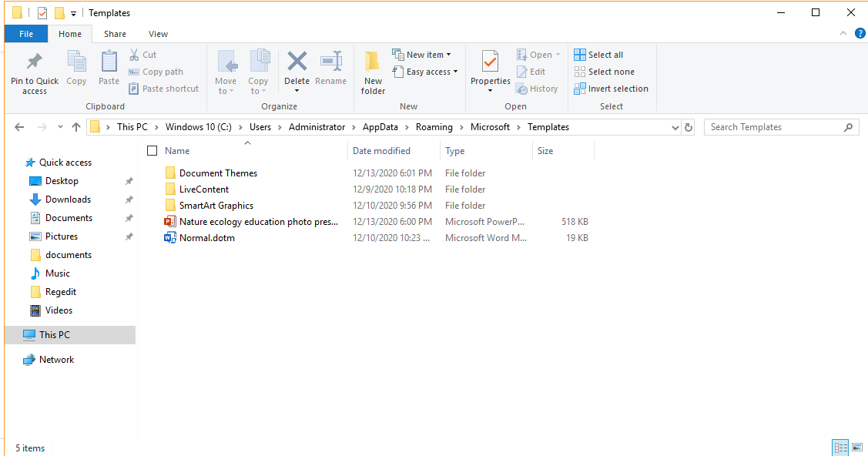Switch to the Share ribbon tab
Image resolution: width=868 pixels, height=456 pixels.
click(115, 34)
